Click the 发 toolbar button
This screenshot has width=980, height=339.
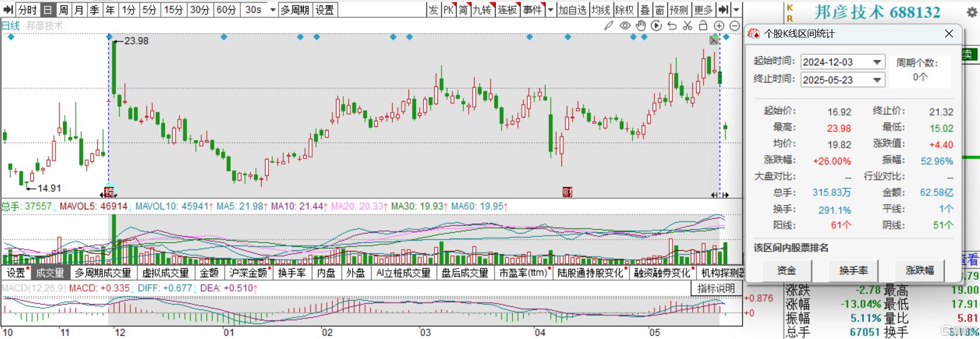pos(434,10)
